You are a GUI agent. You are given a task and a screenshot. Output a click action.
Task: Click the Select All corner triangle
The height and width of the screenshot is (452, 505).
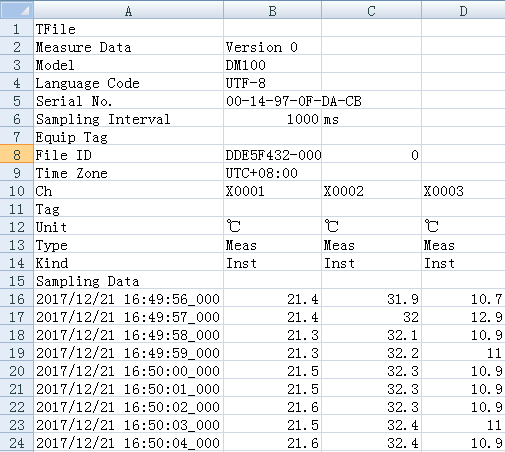17,10
